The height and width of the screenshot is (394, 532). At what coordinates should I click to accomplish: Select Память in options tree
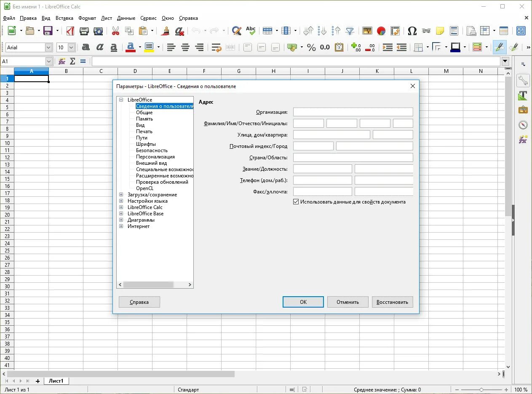pyautogui.click(x=144, y=119)
